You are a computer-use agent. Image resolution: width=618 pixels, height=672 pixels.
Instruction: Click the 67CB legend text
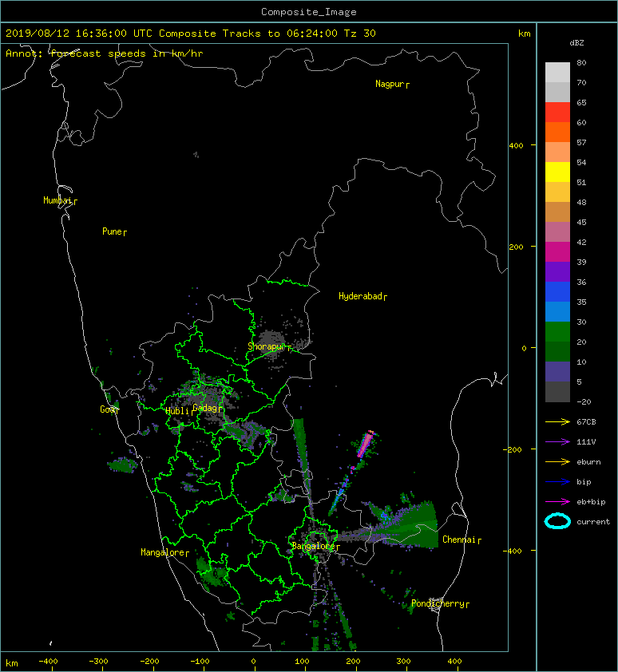tap(586, 421)
